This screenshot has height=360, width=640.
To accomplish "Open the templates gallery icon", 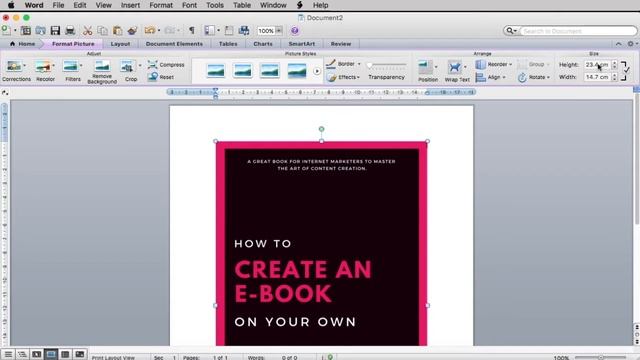I will tap(26, 30).
